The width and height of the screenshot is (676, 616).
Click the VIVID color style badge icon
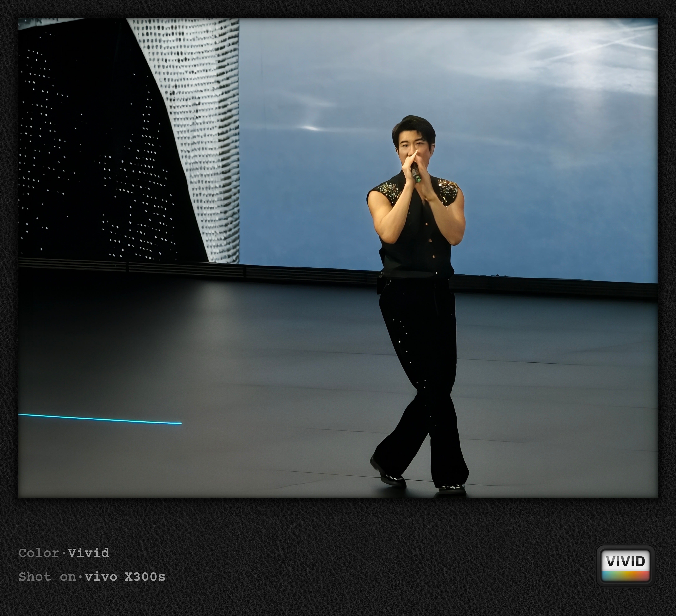(x=626, y=566)
